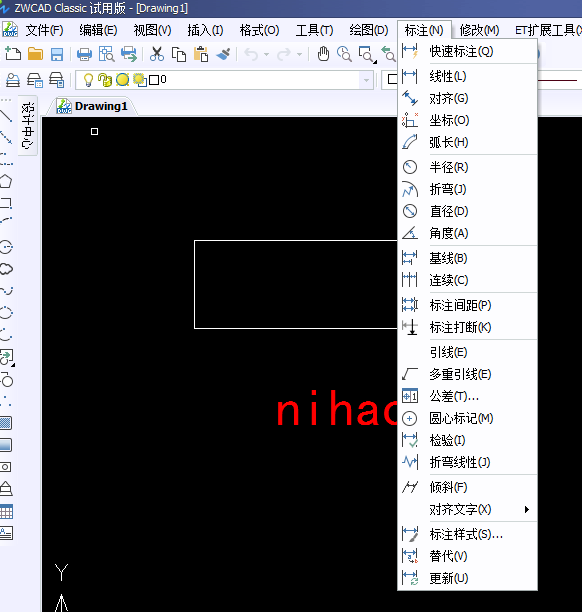Open the Undo history dropdown arrow

pyautogui.click(x=267, y=54)
